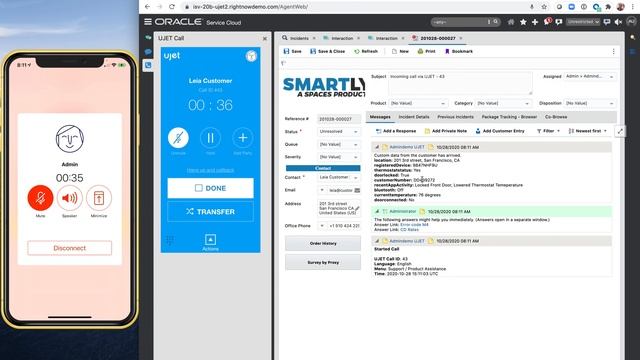Switch to the first Interaction tab
Image resolution: width=640 pixels, height=360 pixels.
coord(342,38)
